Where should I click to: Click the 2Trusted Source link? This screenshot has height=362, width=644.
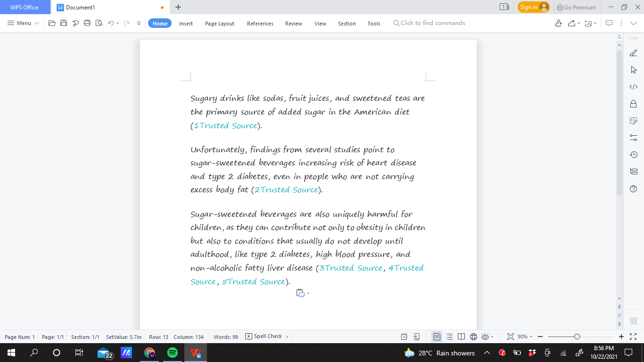pos(286,189)
